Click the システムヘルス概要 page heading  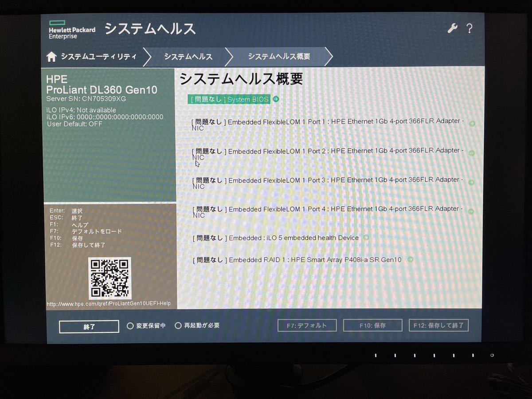pyautogui.click(x=241, y=79)
